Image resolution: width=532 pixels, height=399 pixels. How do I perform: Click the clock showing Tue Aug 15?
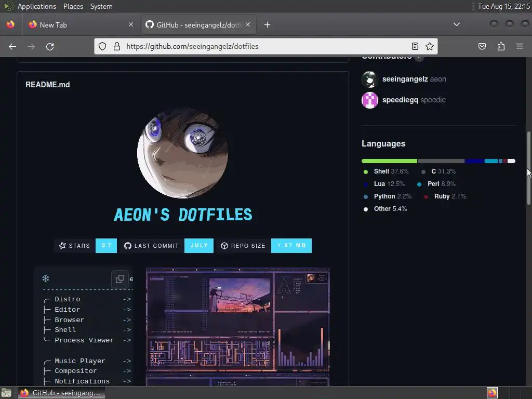pyautogui.click(x=503, y=6)
